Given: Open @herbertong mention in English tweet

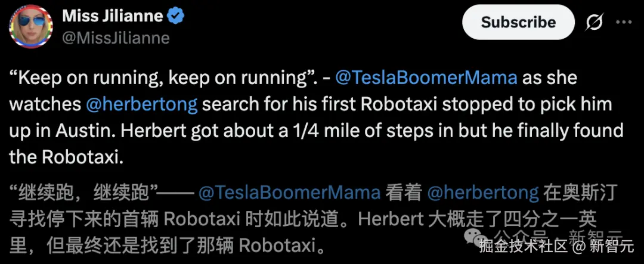Looking at the screenshot, I should click(x=142, y=104).
